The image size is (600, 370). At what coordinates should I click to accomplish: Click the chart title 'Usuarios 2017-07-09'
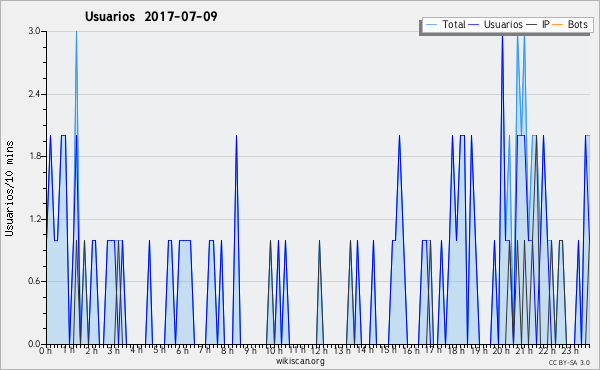pyautogui.click(x=151, y=16)
